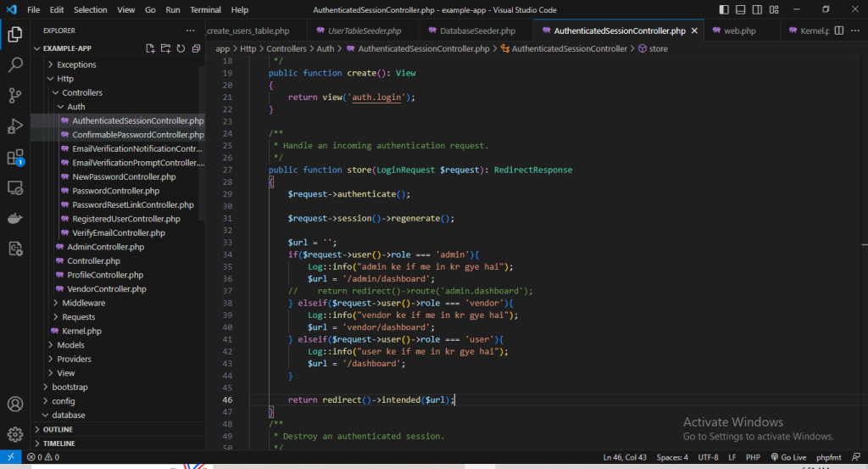868x469 pixels.
Task: Open Manage gear icon at bottom left
Action: point(14,435)
